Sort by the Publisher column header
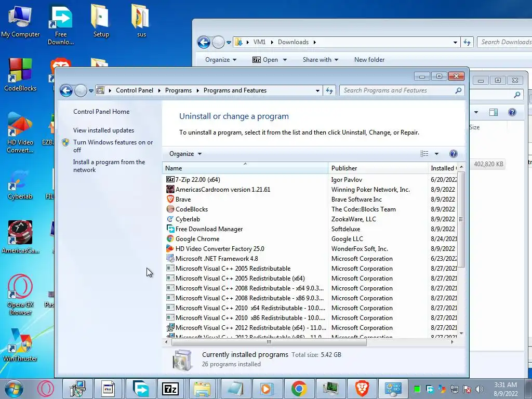The height and width of the screenshot is (399, 532). pos(378,168)
